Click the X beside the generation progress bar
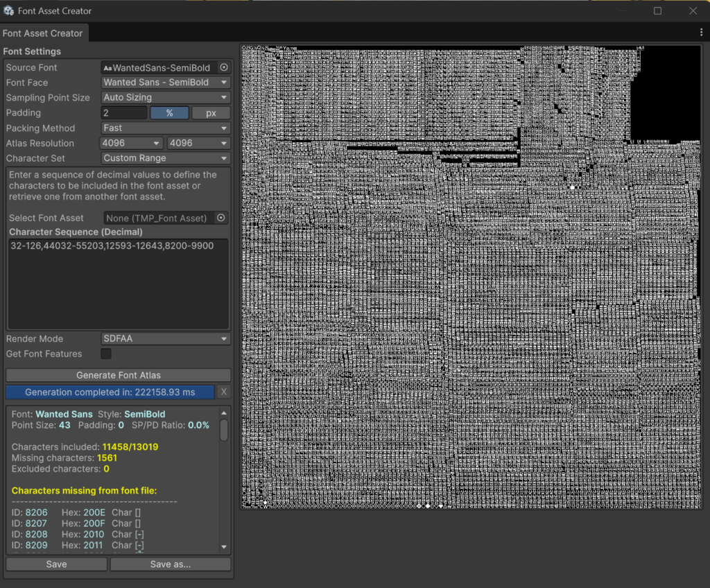 224,392
